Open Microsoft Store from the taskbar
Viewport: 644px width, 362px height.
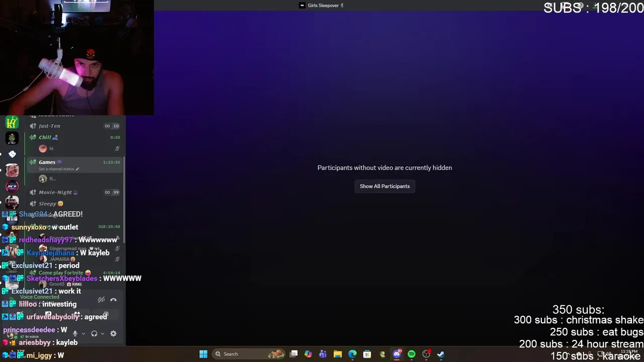coord(367,354)
